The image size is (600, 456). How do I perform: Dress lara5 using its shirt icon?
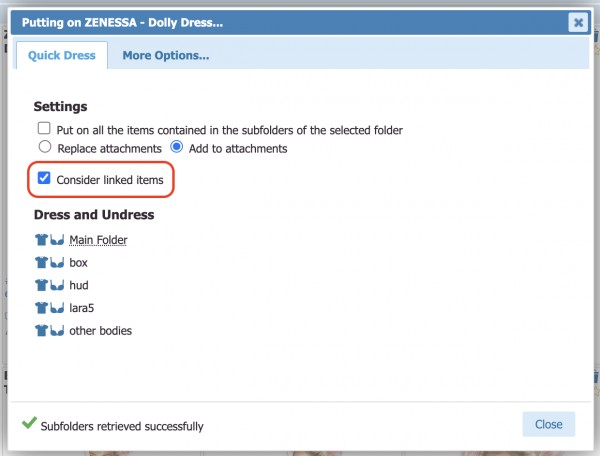point(42,308)
